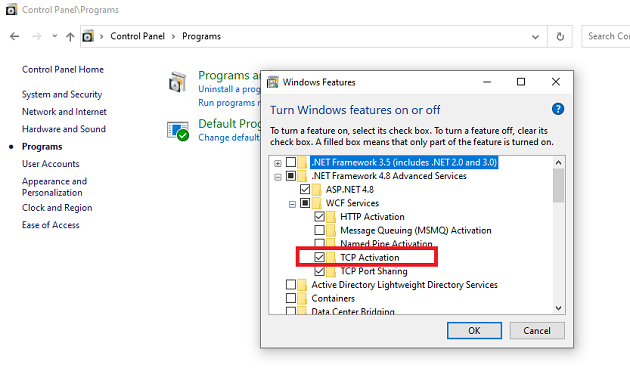Click the blue help question mark icon
The width and height of the screenshot is (630, 371).
coord(558,109)
